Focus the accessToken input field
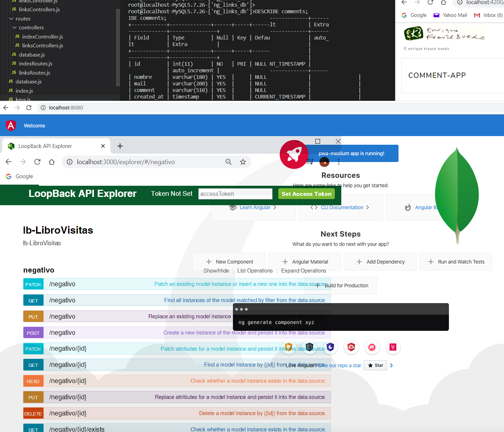The image size is (504, 432). [x=235, y=194]
